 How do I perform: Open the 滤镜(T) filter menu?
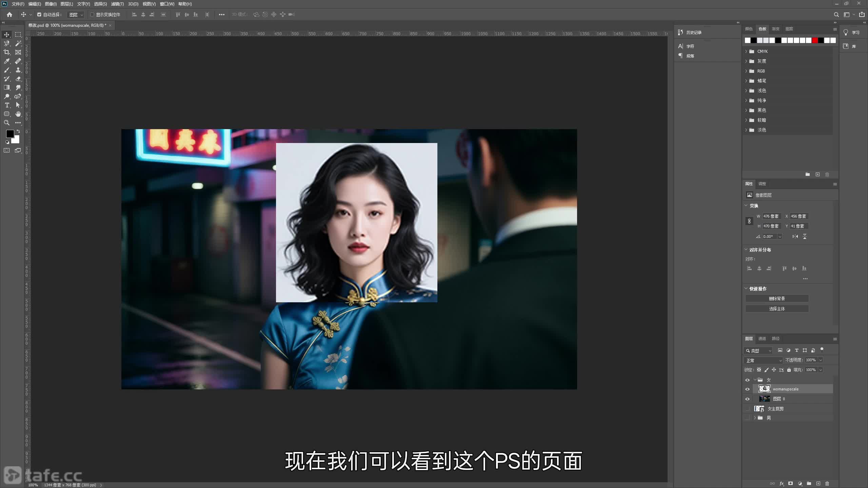(117, 4)
